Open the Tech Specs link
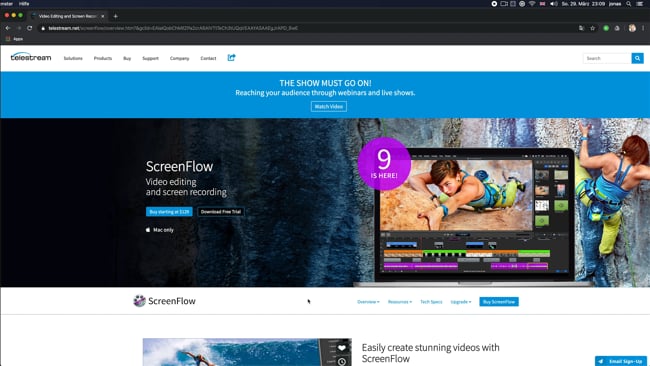Image resolution: width=650 pixels, height=366 pixels. (431, 302)
